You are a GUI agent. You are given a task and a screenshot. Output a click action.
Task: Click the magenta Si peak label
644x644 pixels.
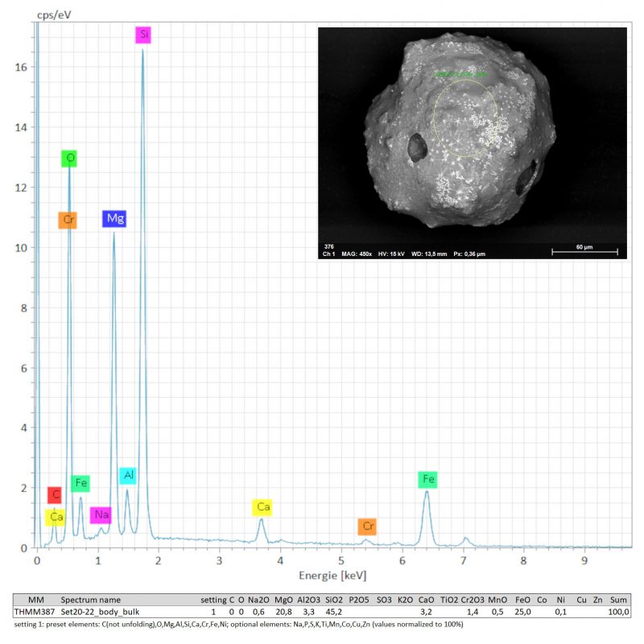click(x=143, y=35)
